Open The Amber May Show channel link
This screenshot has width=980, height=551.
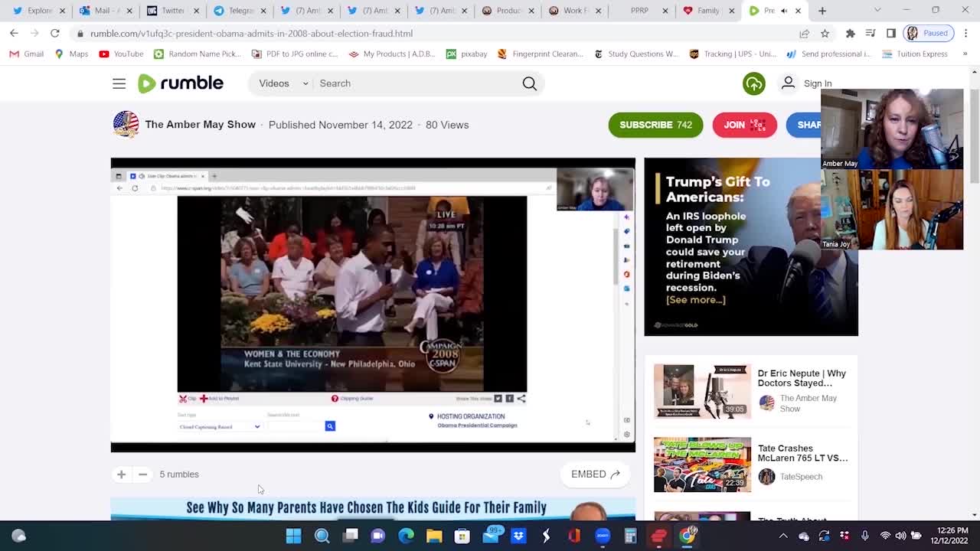coord(201,125)
